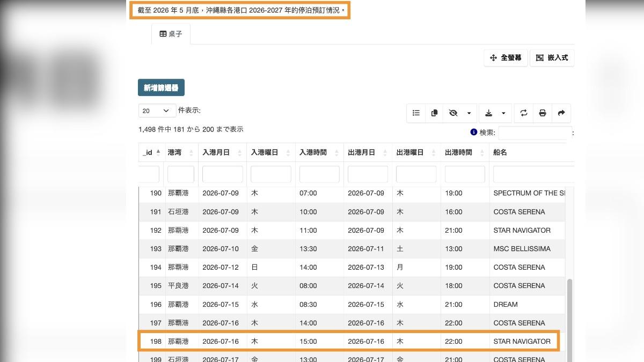Focus the 検索 search input field
The width and height of the screenshot is (644, 362).
point(535,132)
